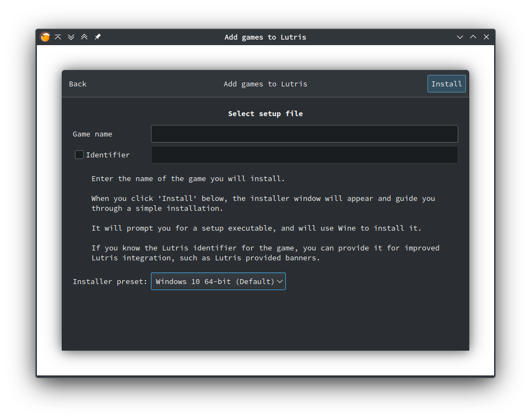Minimize the Add games to Lutris window
Image resolution: width=531 pixels, height=420 pixels.
[460, 37]
